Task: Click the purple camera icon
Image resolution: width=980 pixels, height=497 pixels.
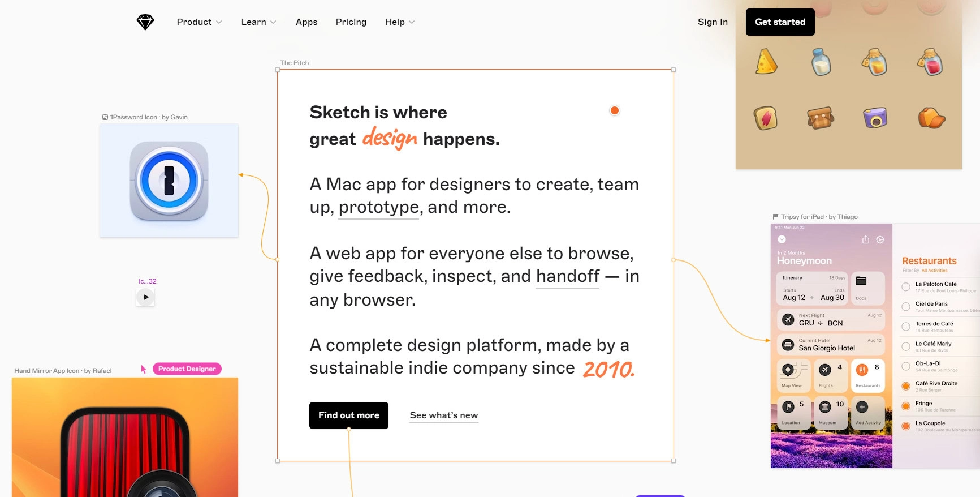Action: pyautogui.click(x=875, y=118)
